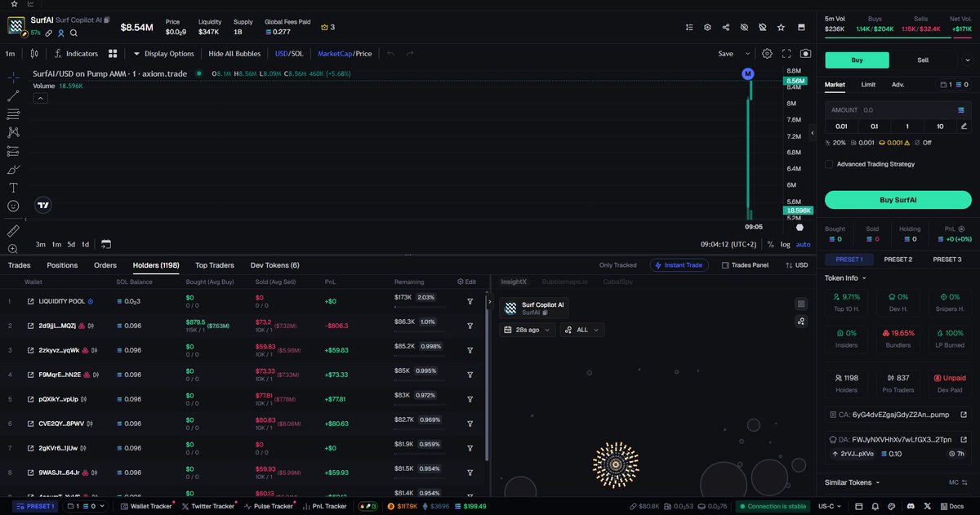This screenshot has height=515, width=980.
Task: Select the Limit order tab
Action: pyautogui.click(x=868, y=84)
